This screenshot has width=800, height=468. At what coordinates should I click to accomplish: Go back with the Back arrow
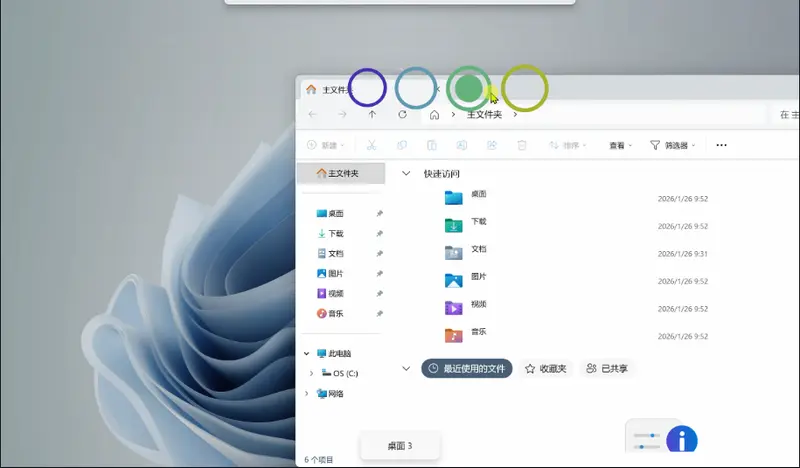(x=312, y=114)
